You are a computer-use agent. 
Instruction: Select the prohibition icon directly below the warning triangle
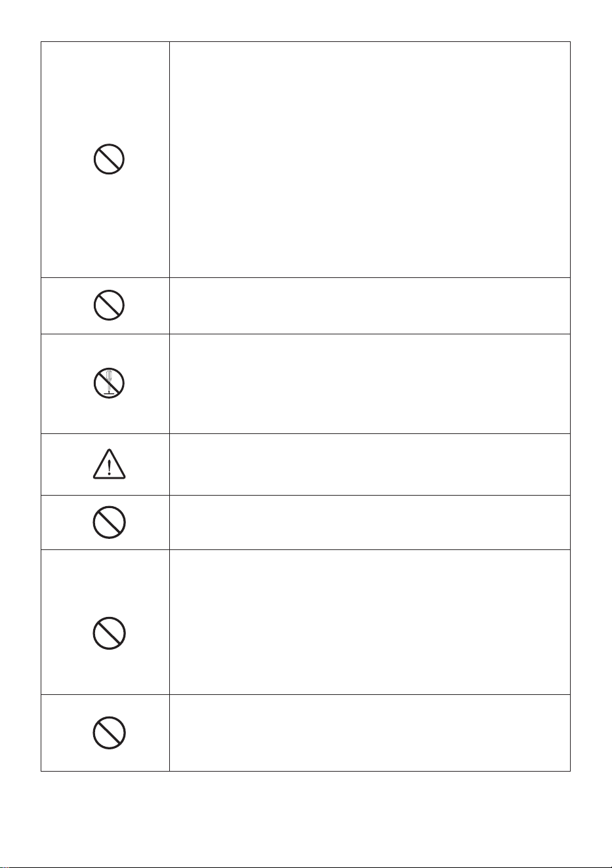(109, 523)
